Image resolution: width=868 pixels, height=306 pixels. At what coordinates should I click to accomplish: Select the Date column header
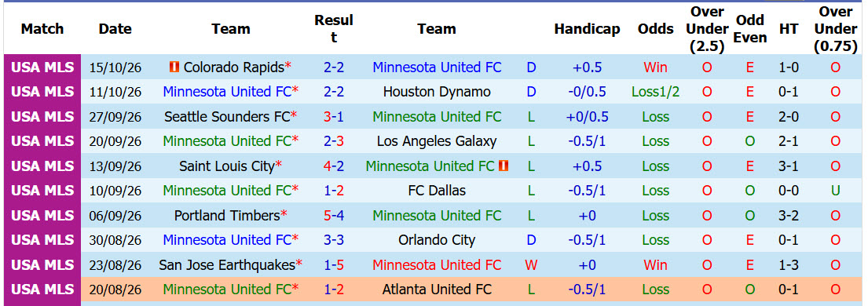point(115,29)
